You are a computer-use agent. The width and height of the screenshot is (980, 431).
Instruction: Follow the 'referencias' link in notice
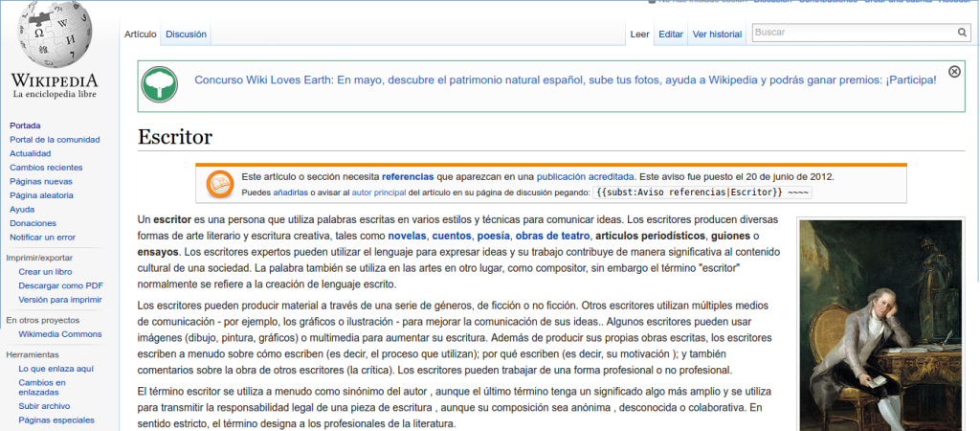point(408,176)
